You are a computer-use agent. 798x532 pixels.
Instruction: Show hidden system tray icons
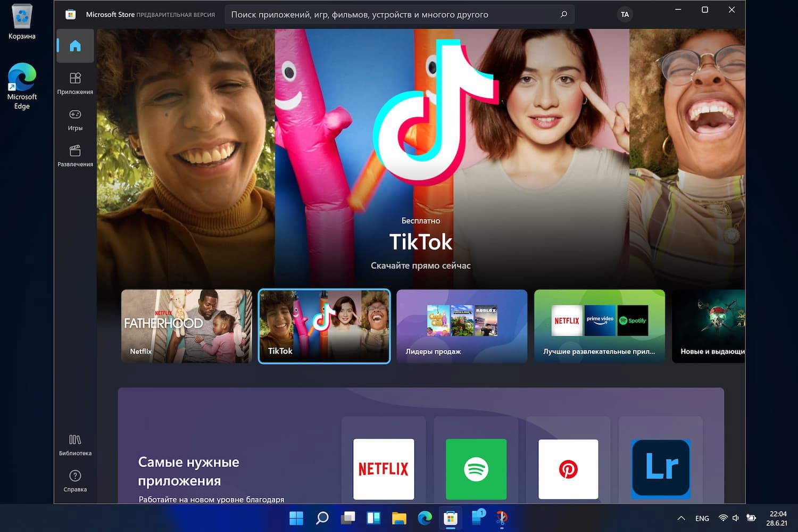[681, 518]
